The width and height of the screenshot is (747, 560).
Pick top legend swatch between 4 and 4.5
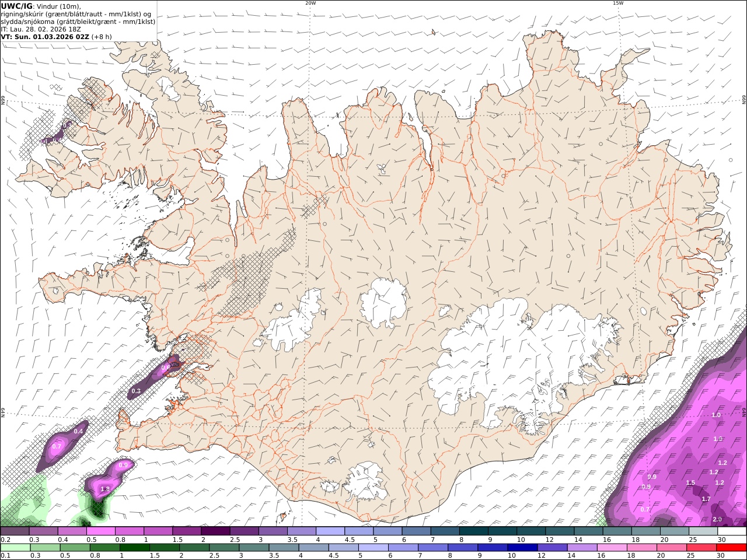click(x=330, y=531)
